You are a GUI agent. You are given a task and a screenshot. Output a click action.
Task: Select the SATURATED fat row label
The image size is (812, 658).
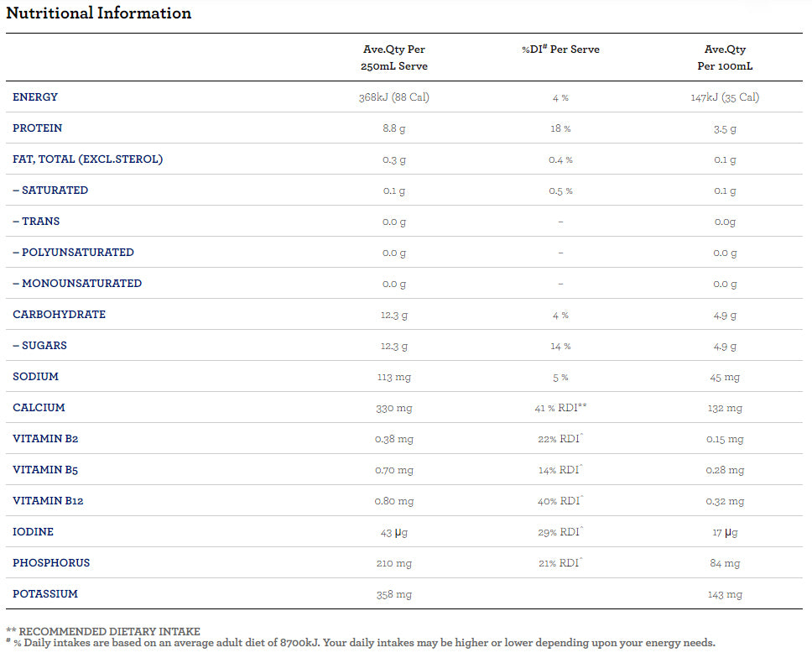click(50, 191)
